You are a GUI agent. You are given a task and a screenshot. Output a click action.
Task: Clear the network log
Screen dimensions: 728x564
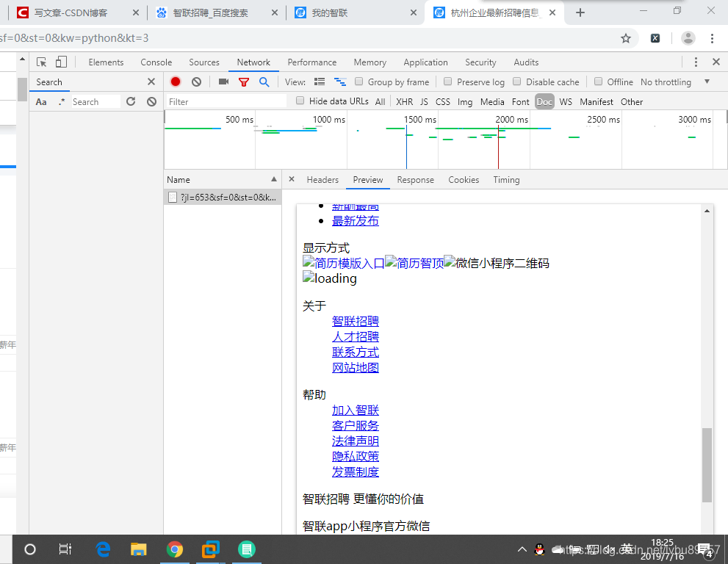pos(196,82)
